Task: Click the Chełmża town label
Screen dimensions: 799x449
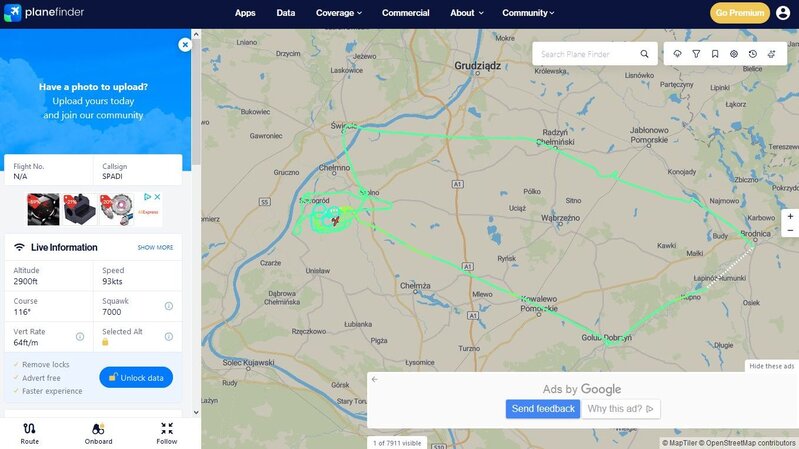Action: (x=415, y=285)
